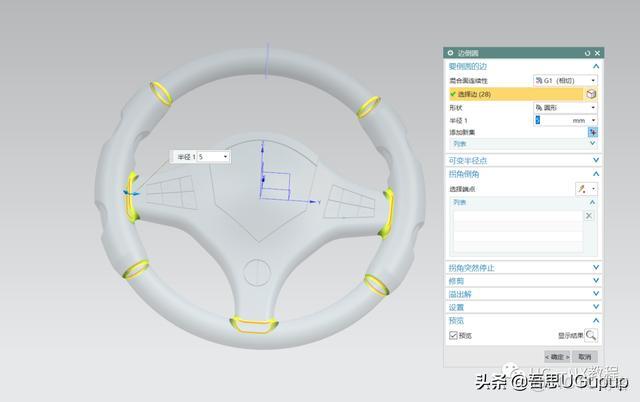
Task: Collapse the 拐角倒角 section
Action: pos(596,174)
